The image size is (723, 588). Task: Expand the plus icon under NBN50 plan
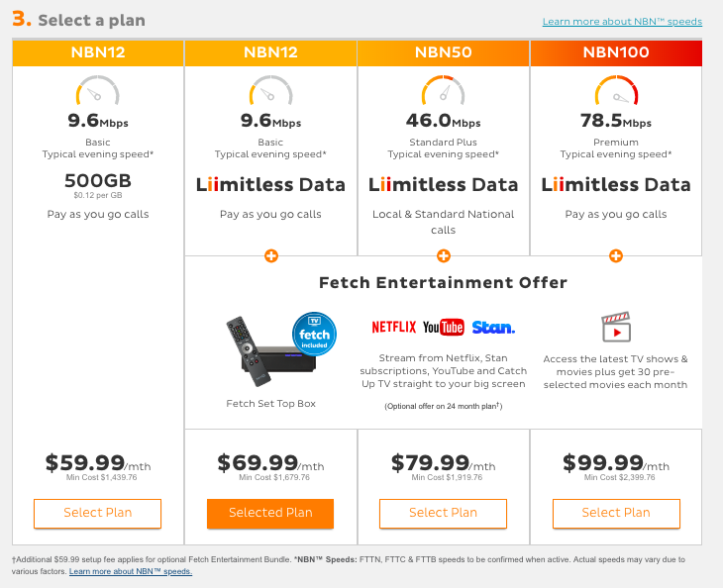[444, 255]
